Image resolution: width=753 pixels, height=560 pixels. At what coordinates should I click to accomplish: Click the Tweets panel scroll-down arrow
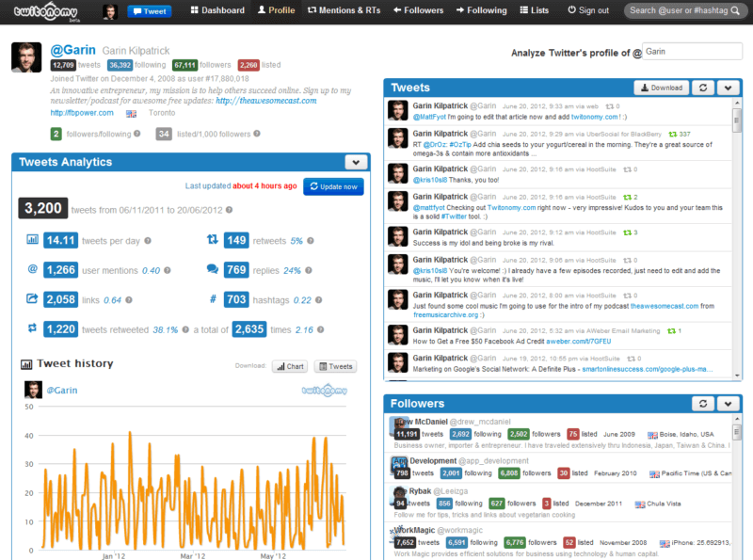click(737, 376)
